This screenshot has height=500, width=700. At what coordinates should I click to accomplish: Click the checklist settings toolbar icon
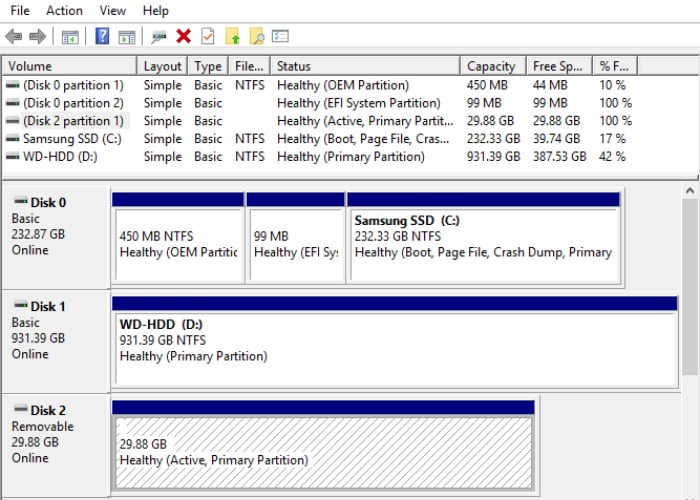[280, 36]
